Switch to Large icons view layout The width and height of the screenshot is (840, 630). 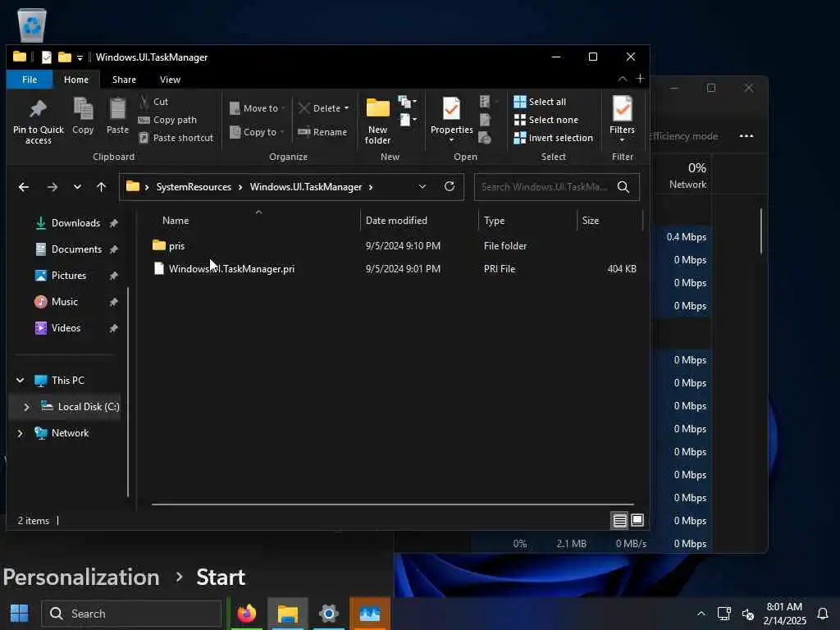[637, 521]
